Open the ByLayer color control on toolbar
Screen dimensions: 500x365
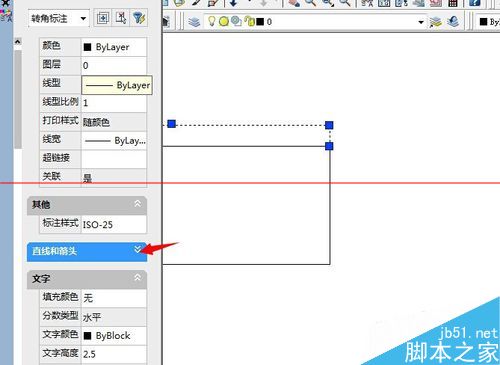coord(488,22)
